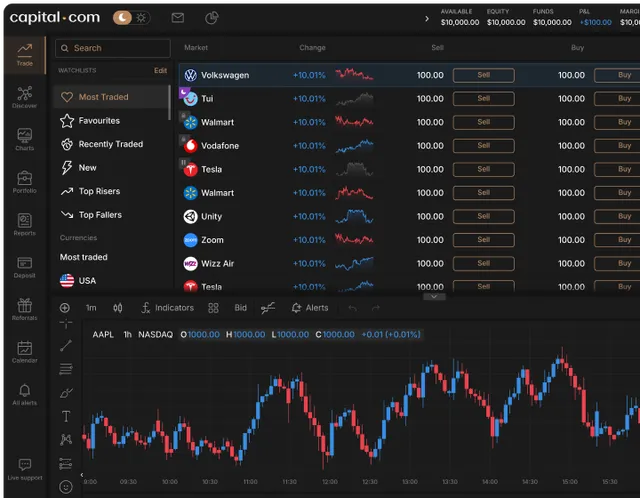Select the Zoom market row
The image size is (640, 498).
click(x=409, y=240)
